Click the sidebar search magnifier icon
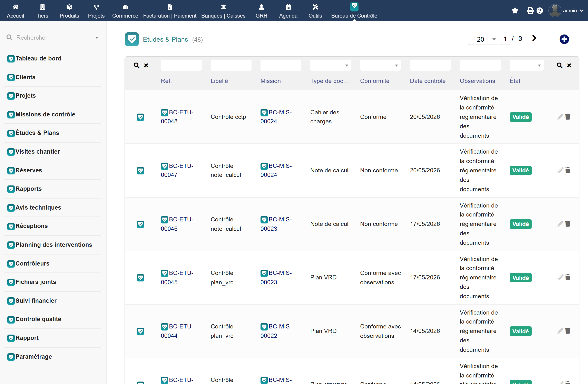 click(x=9, y=37)
